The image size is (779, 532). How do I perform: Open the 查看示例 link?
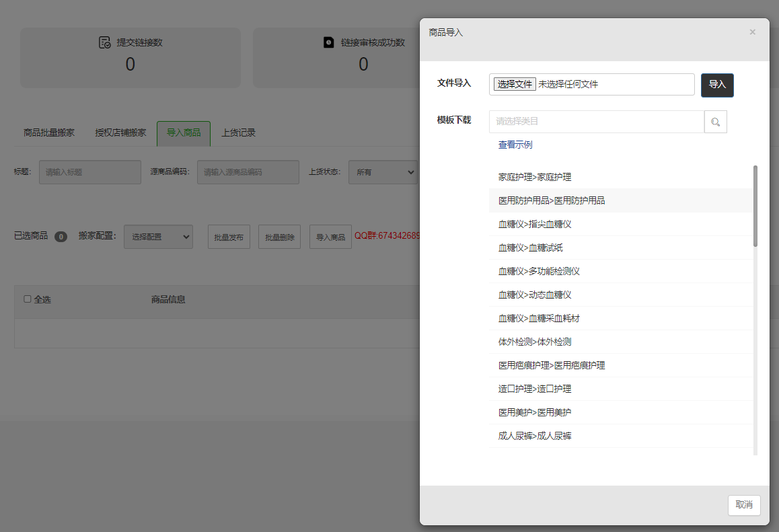click(515, 145)
